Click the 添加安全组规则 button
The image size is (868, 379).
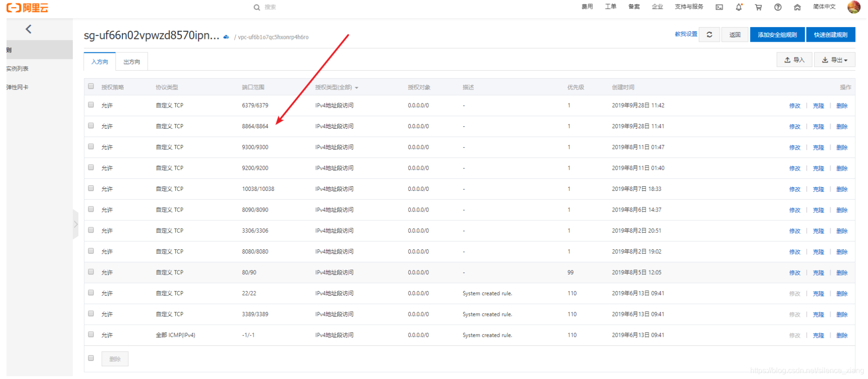coord(777,35)
